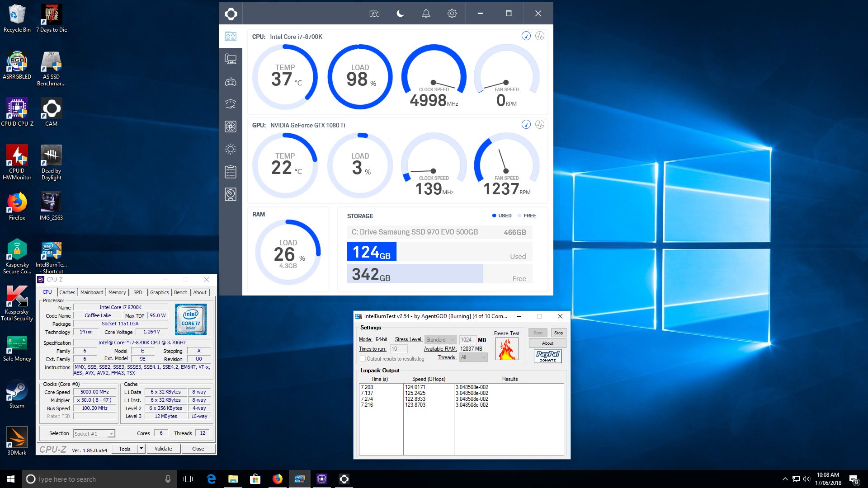Screen dimensions: 868x488
Task: Open Steam desktop icon
Action: [17, 394]
